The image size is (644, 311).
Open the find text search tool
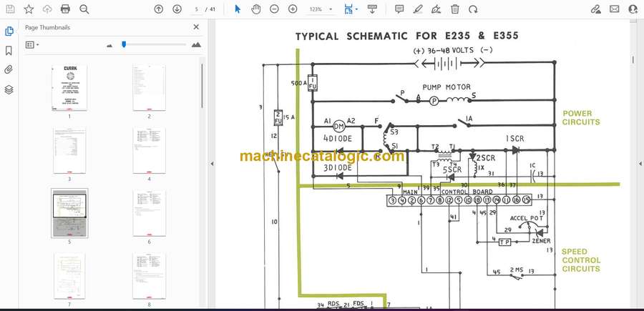[x=84, y=9]
